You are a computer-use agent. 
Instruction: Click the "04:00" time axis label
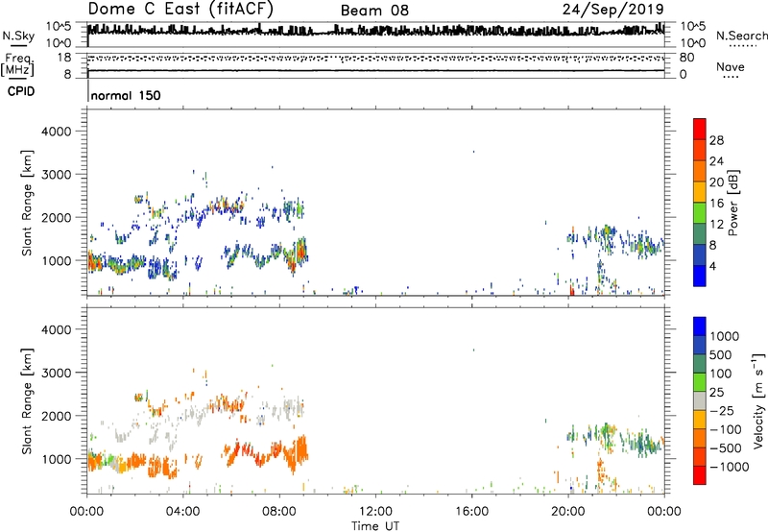coord(182,512)
